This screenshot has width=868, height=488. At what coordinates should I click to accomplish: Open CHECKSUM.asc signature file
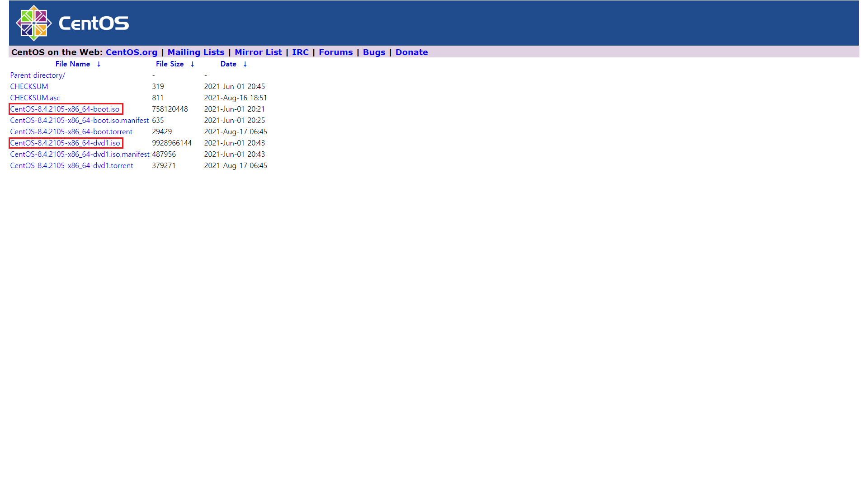[35, 98]
